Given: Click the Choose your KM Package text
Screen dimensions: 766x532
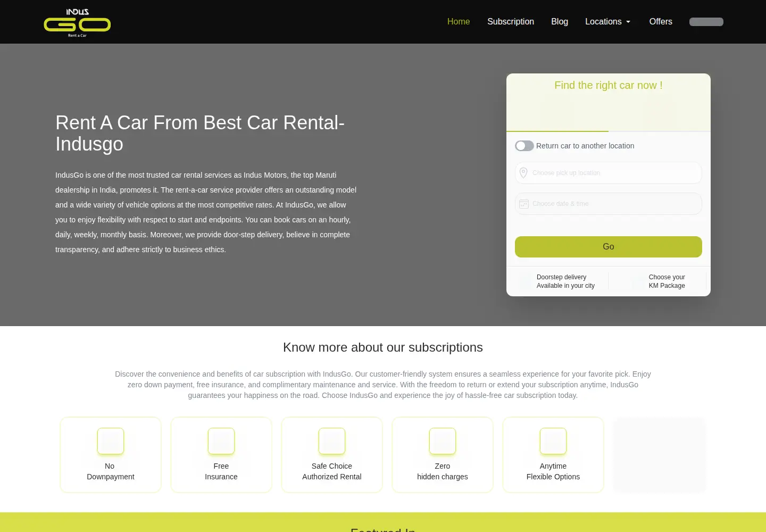Looking at the screenshot, I should click(667, 281).
